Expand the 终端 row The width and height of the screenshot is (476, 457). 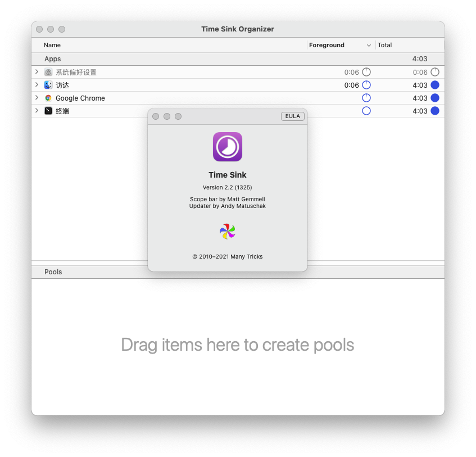37,111
